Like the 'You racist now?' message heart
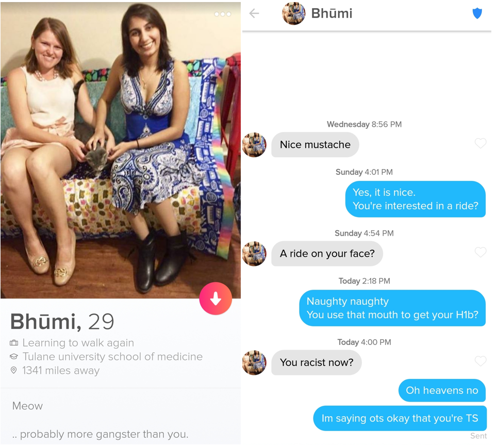Screen dimensions: 496x448 tap(480, 361)
